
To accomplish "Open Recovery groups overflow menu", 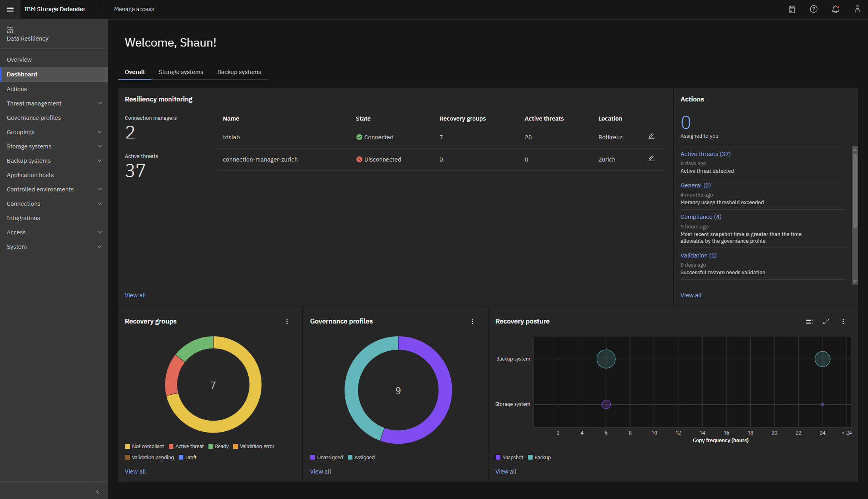I will tap(287, 322).
